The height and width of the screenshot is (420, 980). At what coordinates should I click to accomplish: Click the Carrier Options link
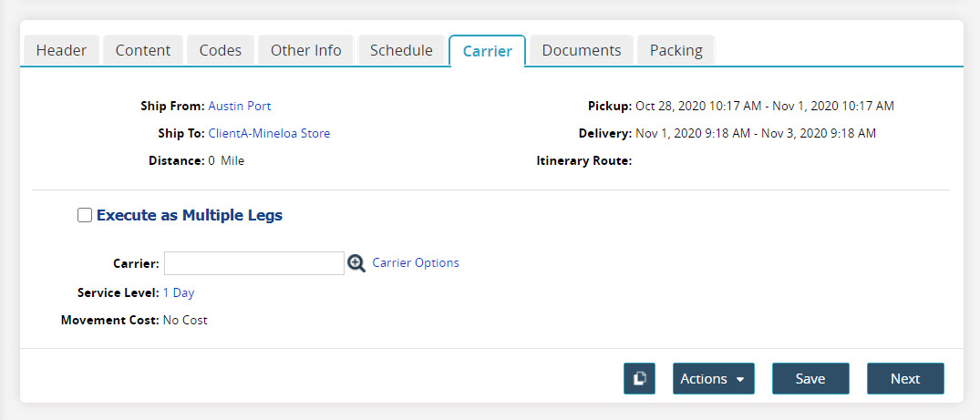[416, 262]
